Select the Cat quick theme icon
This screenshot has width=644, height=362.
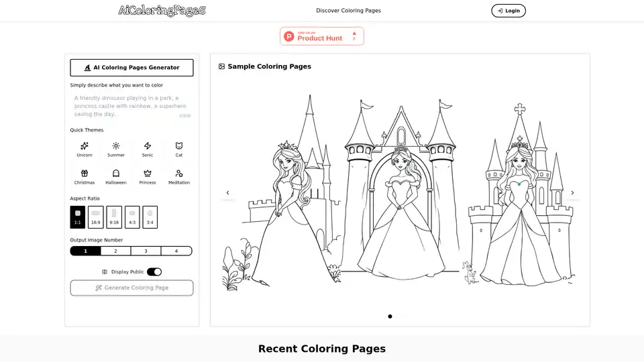[x=179, y=146]
